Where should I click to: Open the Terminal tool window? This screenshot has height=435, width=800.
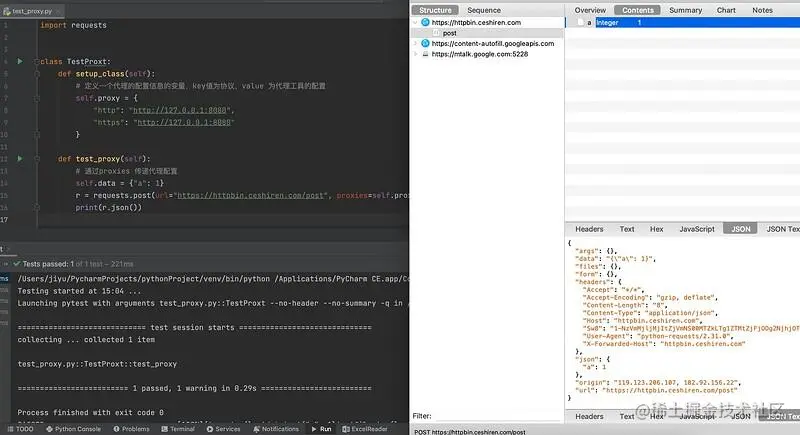[178, 429]
